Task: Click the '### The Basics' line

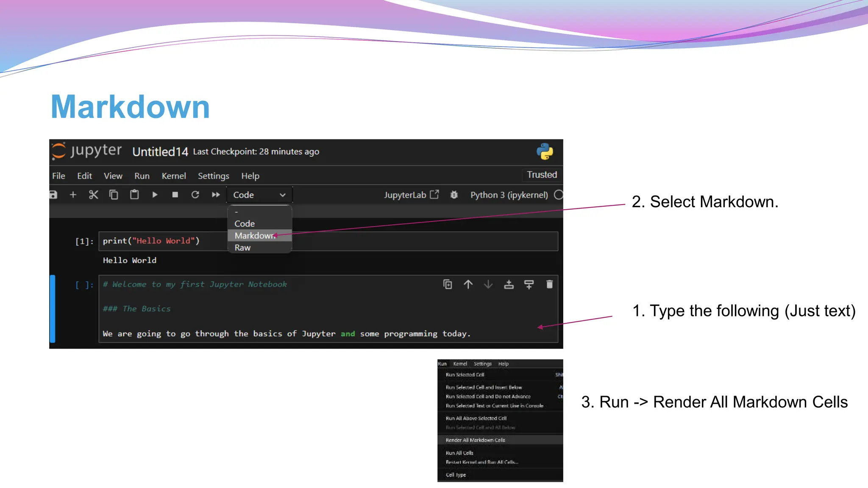Action: pos(136,309)
